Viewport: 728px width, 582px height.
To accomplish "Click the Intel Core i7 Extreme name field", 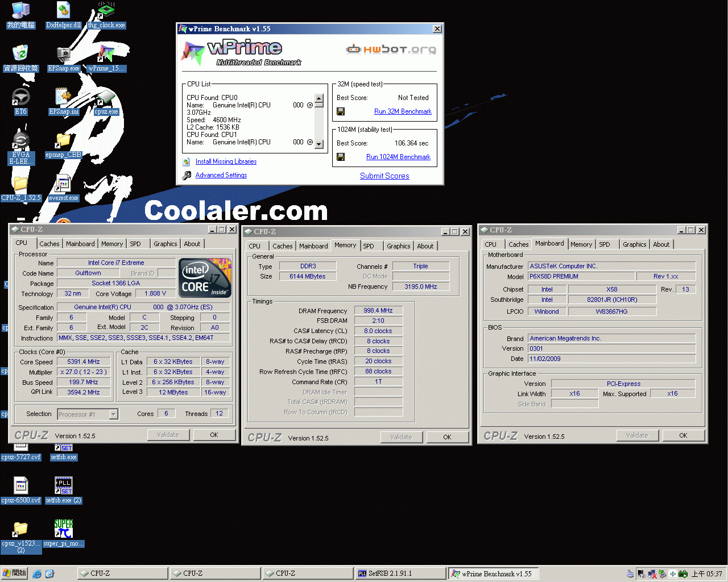I will click(x=116, y=263).
